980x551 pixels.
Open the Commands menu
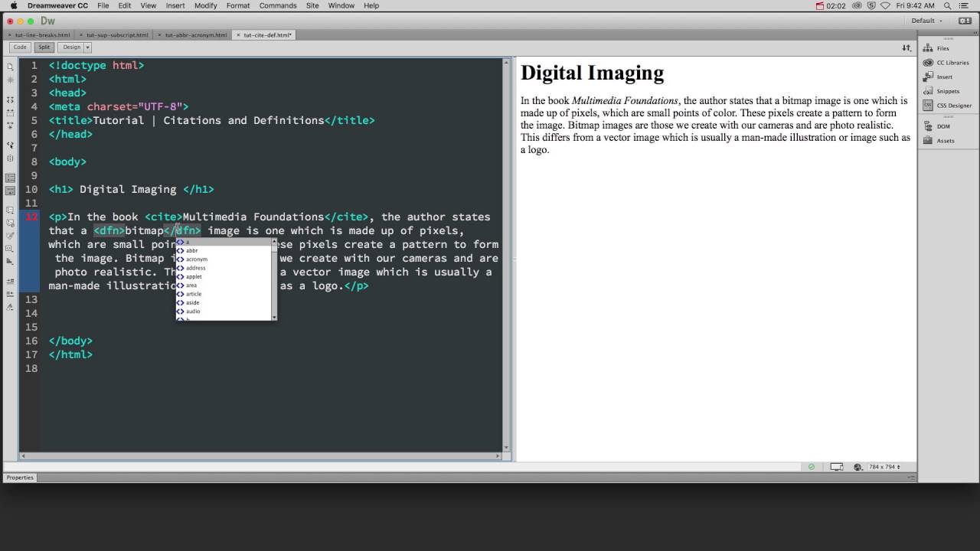point(278,5)
